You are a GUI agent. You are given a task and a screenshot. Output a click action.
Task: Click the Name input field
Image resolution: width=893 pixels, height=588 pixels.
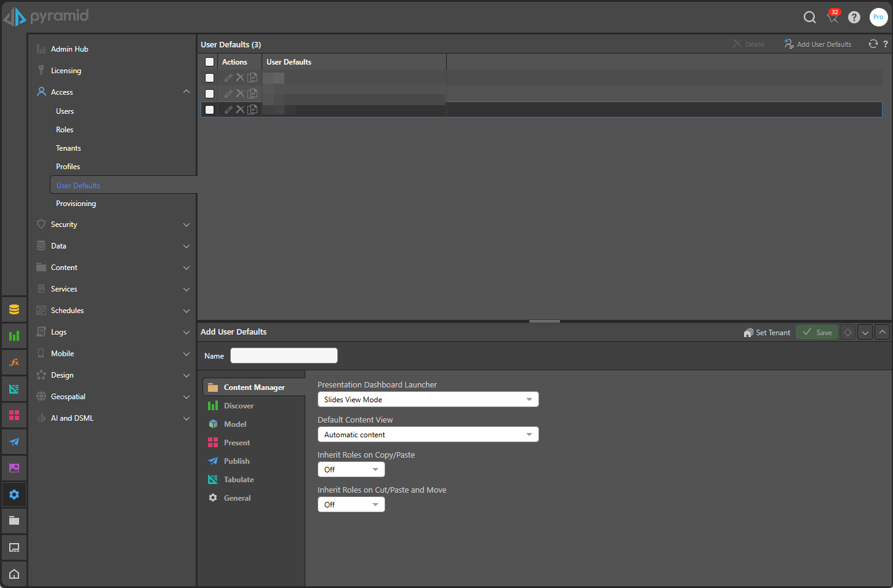click(x=284, y=356)
